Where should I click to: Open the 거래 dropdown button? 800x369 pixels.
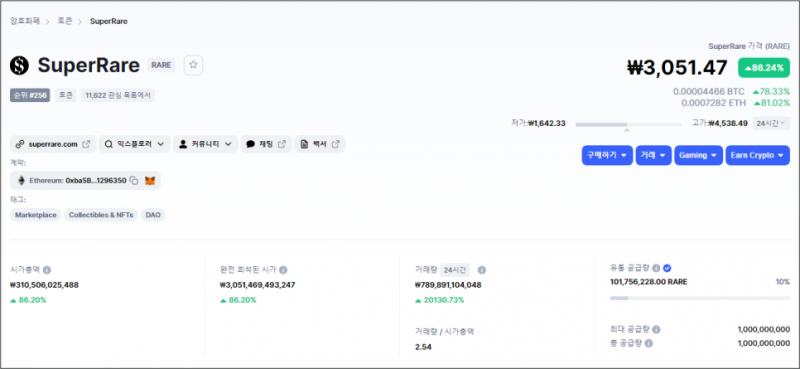[654, 155]
